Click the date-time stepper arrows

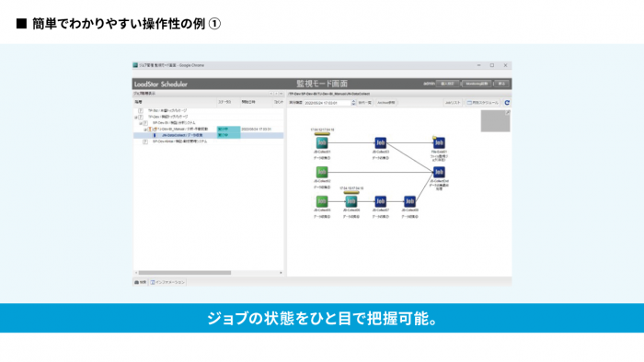click(x=353, y=103)
